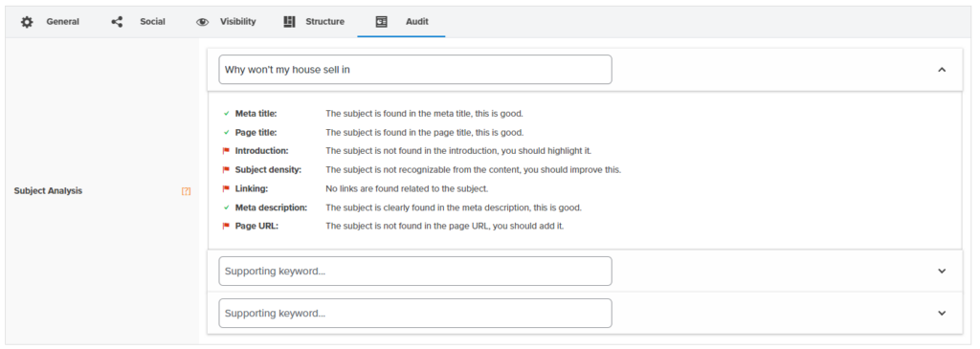Click the green check next to Meta title
The width and height of the screenshot is (980, 349).
pos(226,114)
